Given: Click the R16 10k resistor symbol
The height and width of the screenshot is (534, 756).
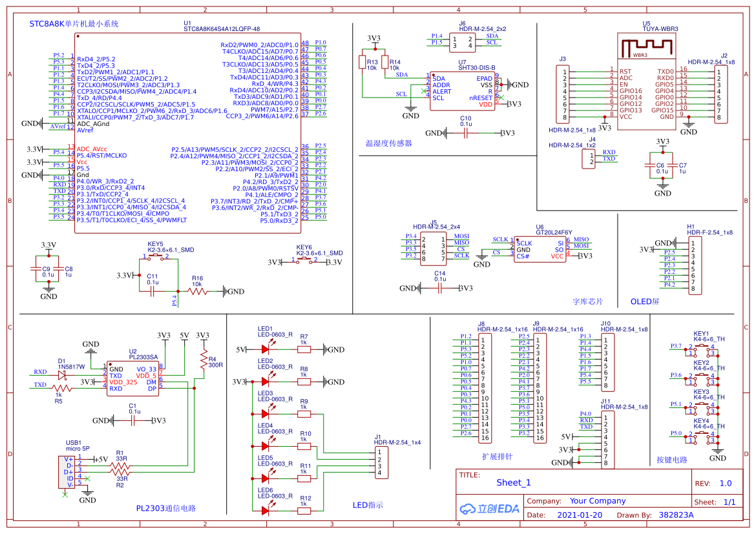Looking at the screenshot, I should [x=197, y=291].
